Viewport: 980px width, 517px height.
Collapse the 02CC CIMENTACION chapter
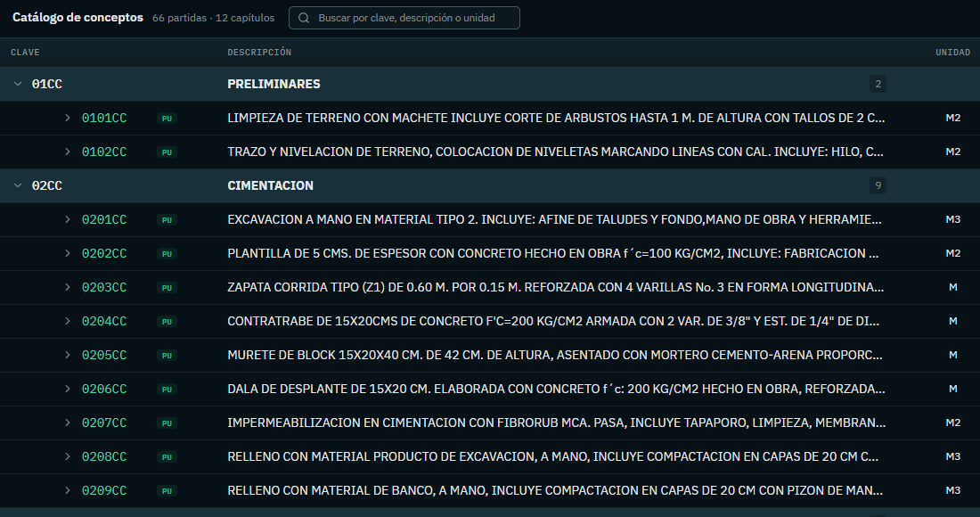click(18, 185)
